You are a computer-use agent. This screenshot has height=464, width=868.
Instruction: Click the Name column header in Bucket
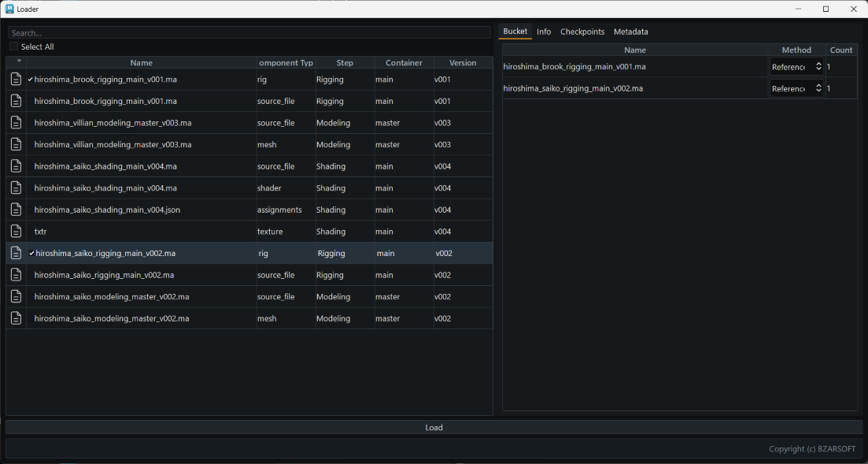[x=635, y=50]
